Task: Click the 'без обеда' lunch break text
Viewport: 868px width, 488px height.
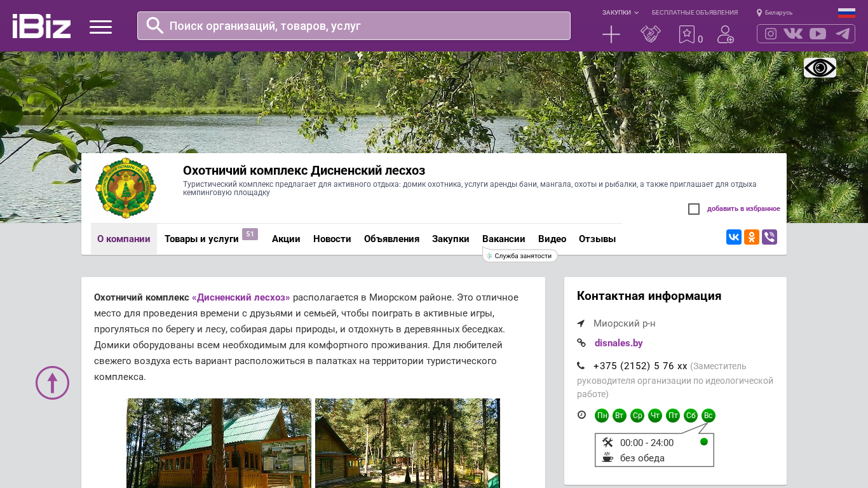Action: 642,458
